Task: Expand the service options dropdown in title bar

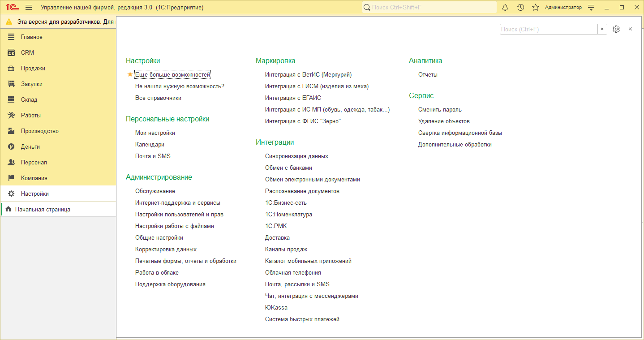Action: [x=591, y=8]
